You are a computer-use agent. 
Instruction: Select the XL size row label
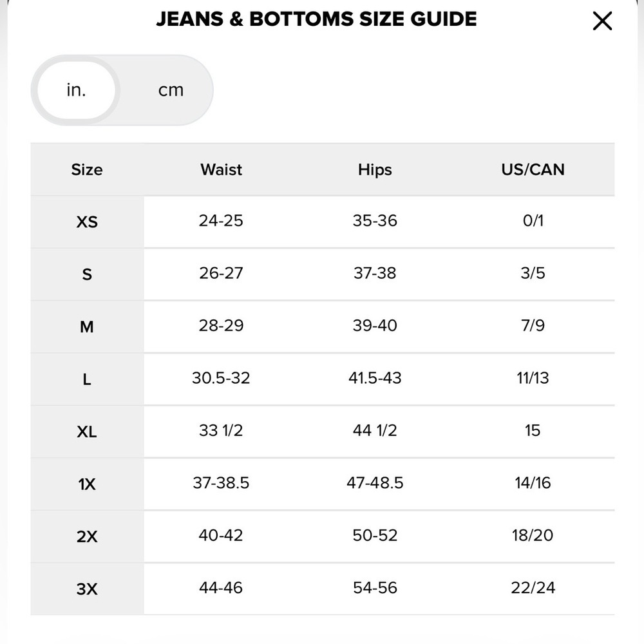[87, 431]
